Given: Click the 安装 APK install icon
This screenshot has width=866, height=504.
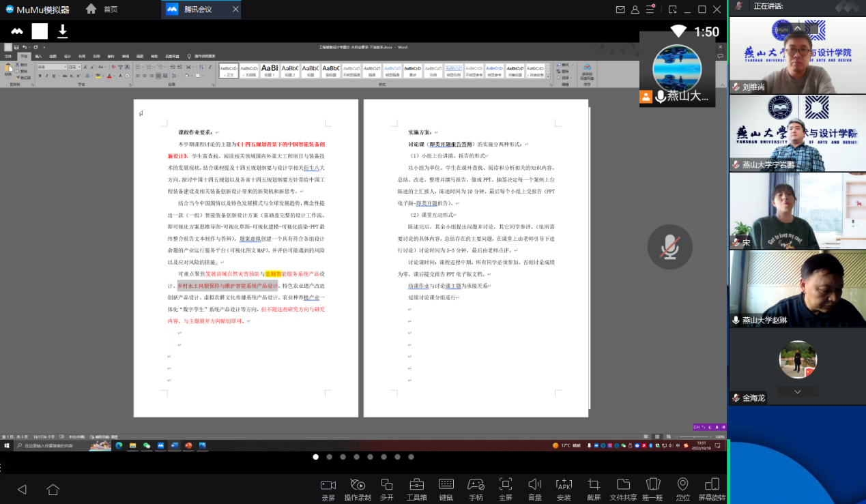Looking at the screenshot, I should tap(564, 485).
